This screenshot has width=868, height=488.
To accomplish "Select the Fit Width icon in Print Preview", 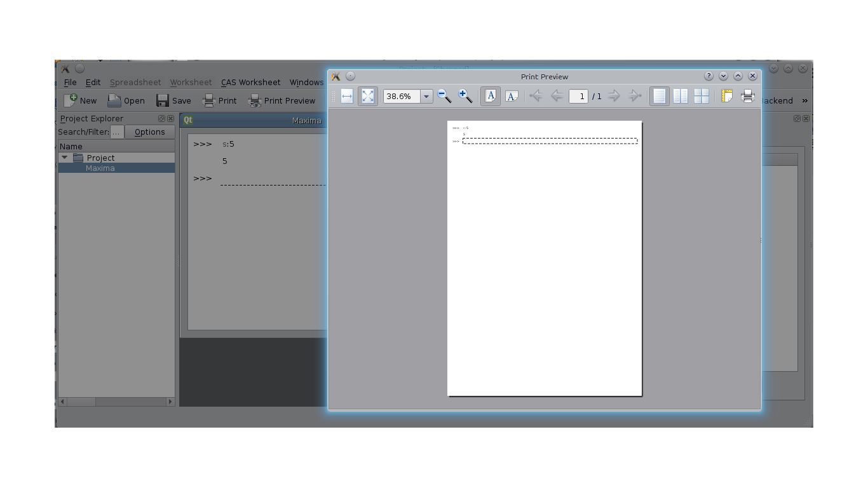I will tap(346, 96).
